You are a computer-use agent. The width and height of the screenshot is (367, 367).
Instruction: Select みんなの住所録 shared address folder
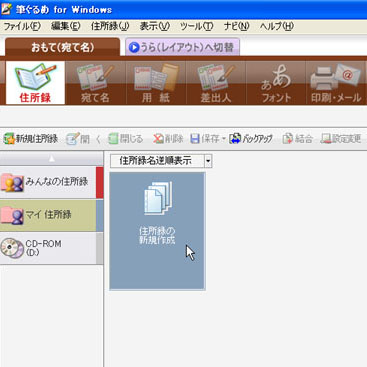pos(48,182)
